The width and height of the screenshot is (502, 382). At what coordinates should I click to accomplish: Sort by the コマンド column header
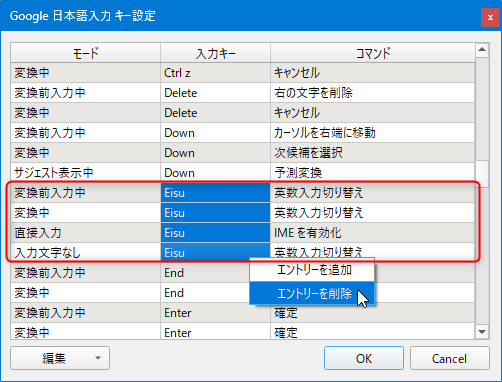[x=373, y=53]
